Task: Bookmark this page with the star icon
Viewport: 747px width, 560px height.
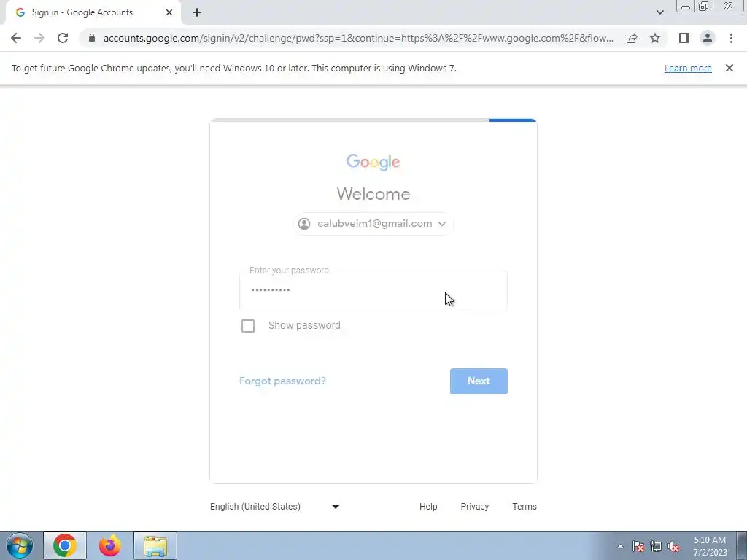Action: coord(655,38)
